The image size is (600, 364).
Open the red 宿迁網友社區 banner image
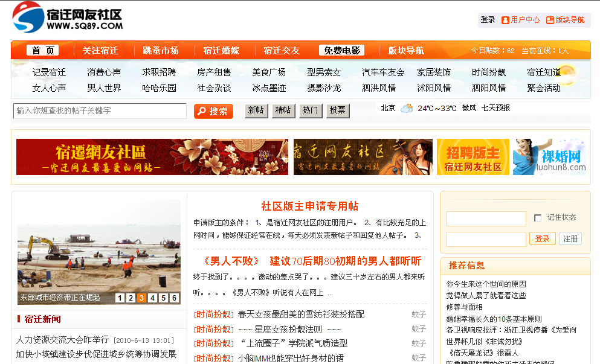[x=151, y=157]
